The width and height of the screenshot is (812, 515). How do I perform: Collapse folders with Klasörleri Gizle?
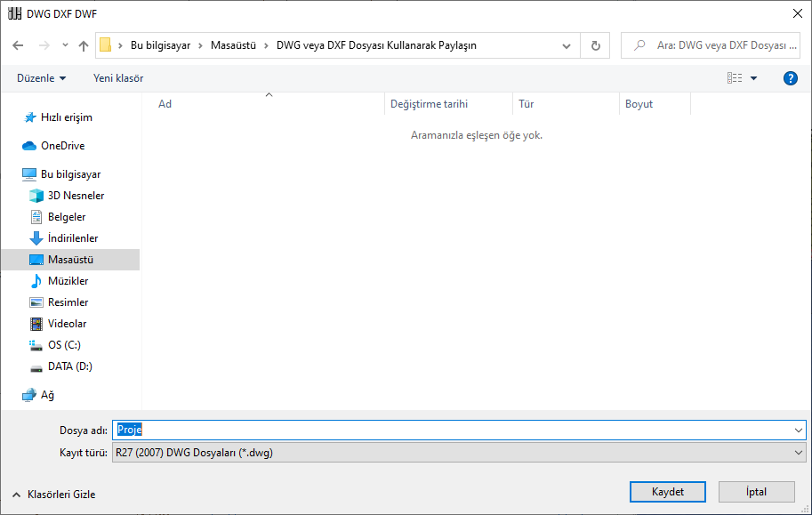pyautogui.click(x=53, y=494)
